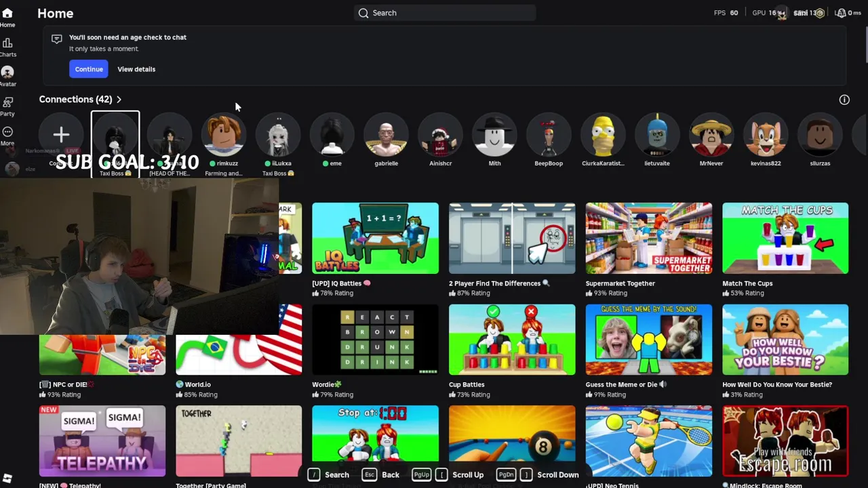Screen dimensions: 868x488
Task: Click the info icon beside Connections
Action: click(x=844, y=100)
